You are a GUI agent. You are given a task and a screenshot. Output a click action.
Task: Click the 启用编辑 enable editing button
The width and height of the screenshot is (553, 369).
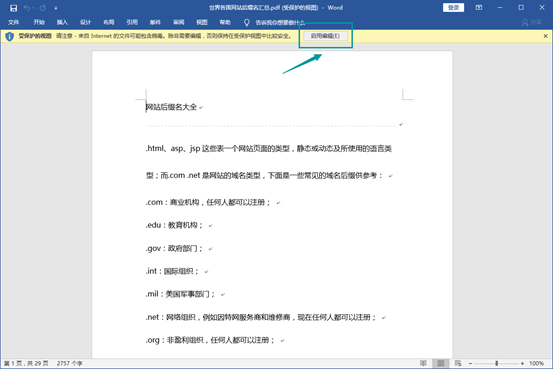(325, 36)
